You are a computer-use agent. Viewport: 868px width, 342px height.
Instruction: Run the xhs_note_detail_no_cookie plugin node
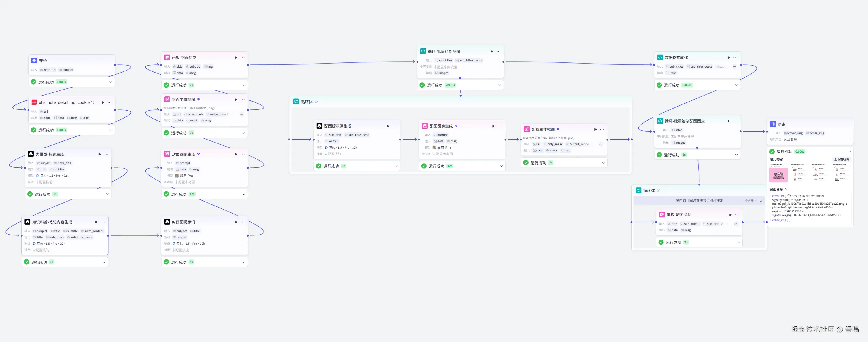tap(103, 102)
